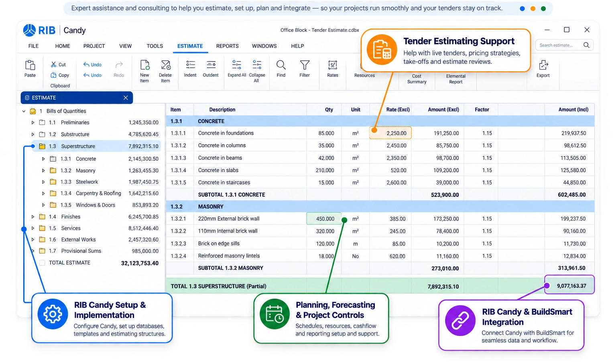Click the 'Concrete in staircases' description
The height and width of the screenshot is (364, 616).
(224, 182)
